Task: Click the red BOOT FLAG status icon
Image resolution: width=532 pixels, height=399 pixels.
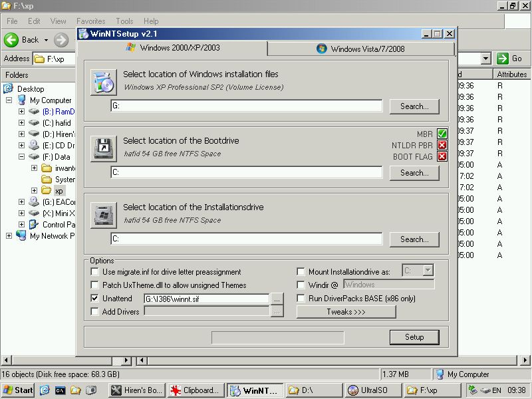Action: click(x=442, y=156)
